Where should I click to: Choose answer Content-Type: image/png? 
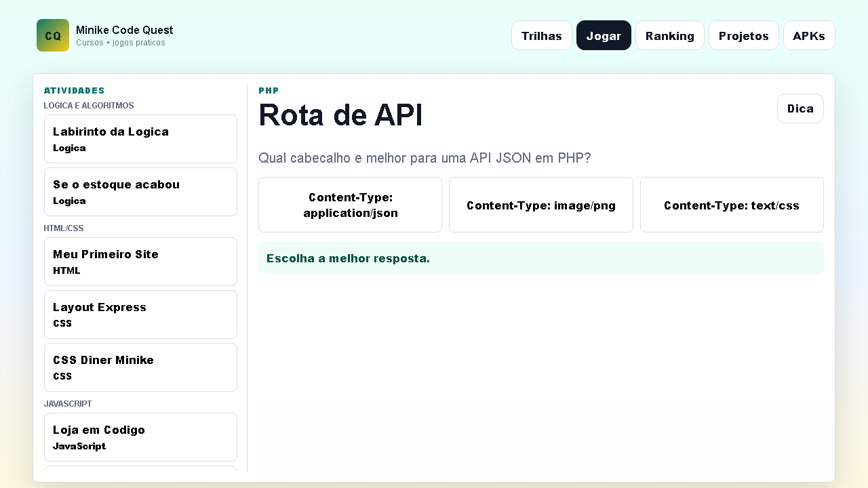541,205
